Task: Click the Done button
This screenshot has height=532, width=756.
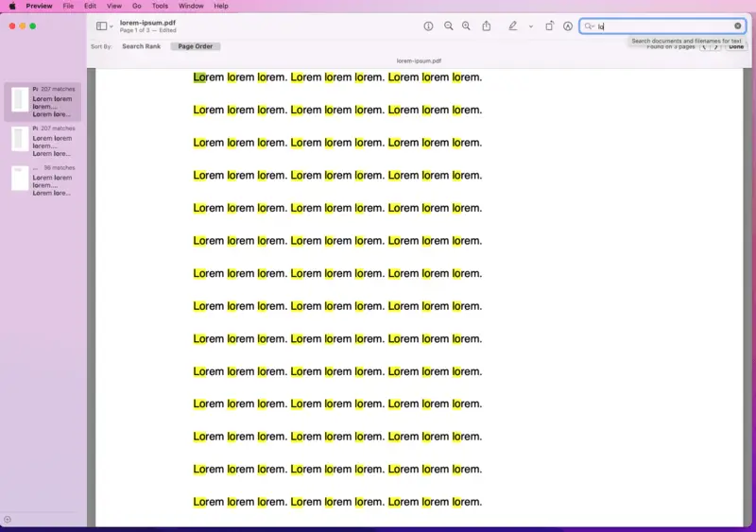Action: coord(736,47)
